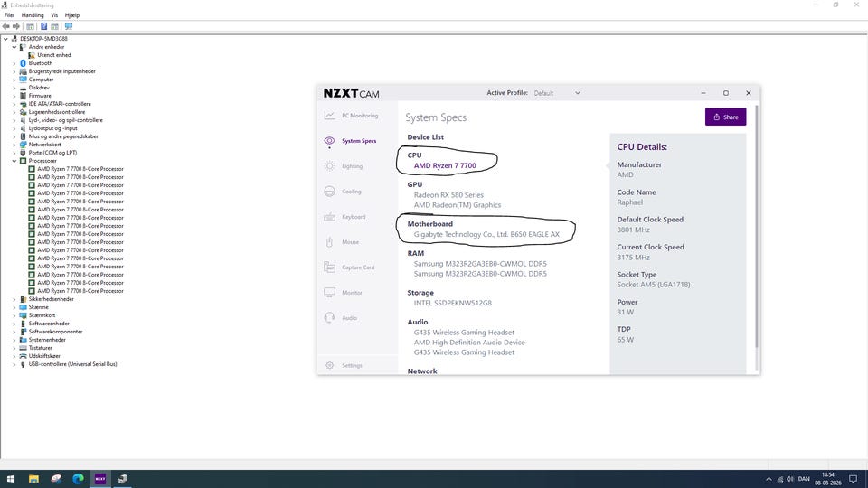
Task: Expand the Netværkskort category
Action: pos(14,145)
